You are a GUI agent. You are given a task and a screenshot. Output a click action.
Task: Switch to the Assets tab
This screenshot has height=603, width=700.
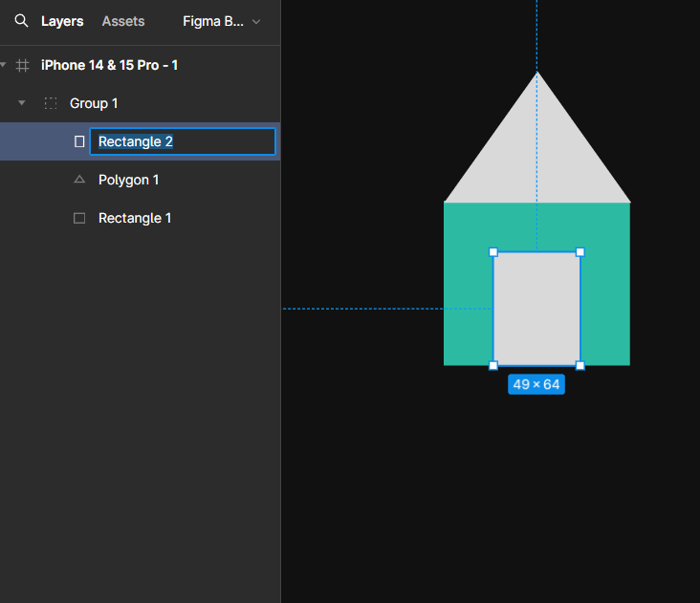[x=123, y=21]
